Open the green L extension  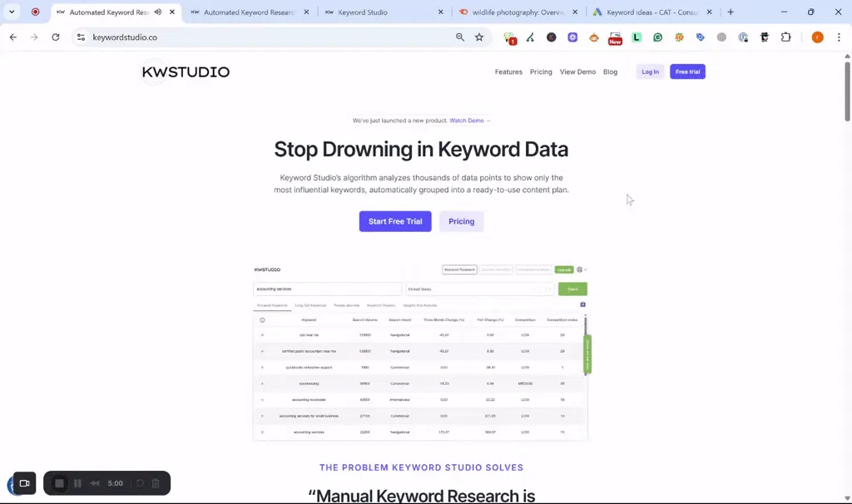point(637,37)
